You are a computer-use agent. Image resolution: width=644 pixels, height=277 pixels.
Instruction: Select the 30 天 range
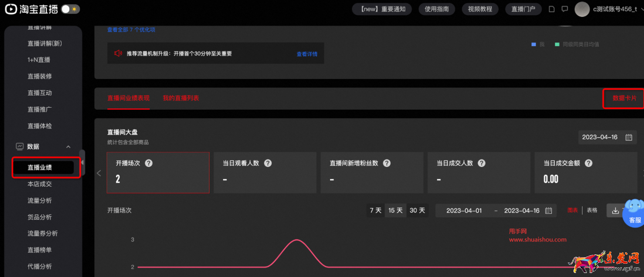tap(417, 210)
